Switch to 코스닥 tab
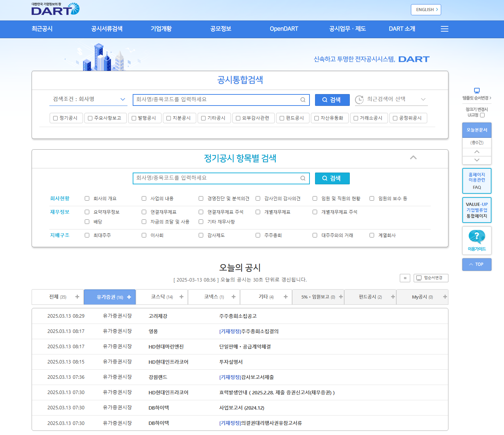This screenshot has height=435, width=504. pyautogui.click(x=162, y=297)
